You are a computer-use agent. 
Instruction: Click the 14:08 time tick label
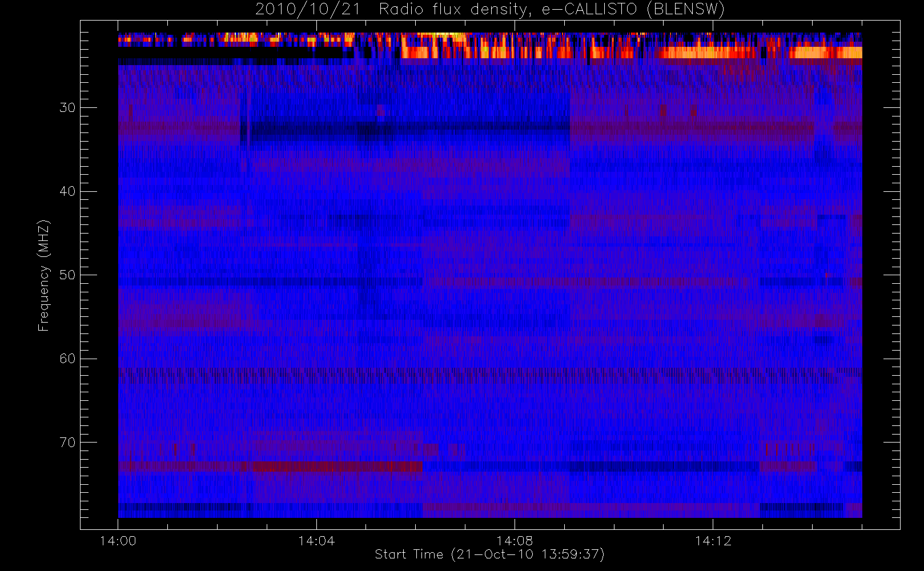point(515,541)
